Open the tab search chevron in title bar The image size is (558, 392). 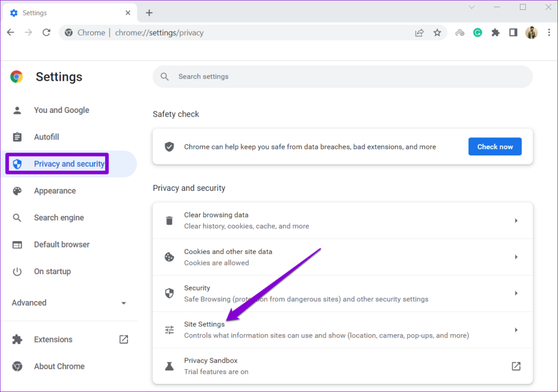pos(472,7)
